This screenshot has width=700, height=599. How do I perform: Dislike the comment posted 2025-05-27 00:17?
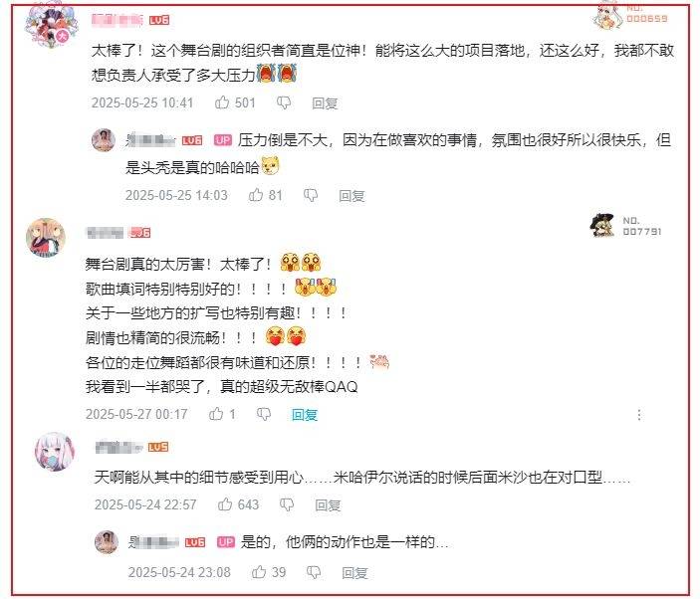click(264, 414)
